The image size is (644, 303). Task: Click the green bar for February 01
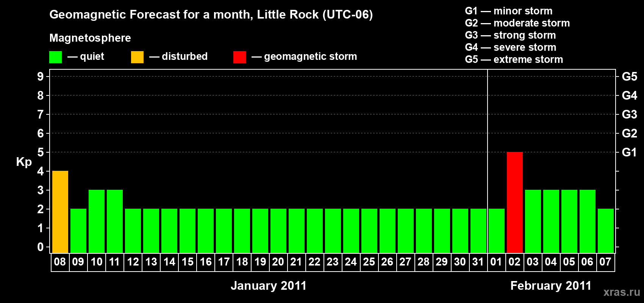coord(497,231)
